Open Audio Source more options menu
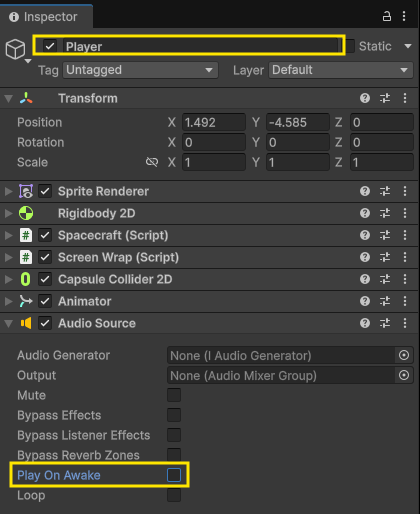Image resolution: width=420 pixels, height=514 pixels. tap(405, 323)
